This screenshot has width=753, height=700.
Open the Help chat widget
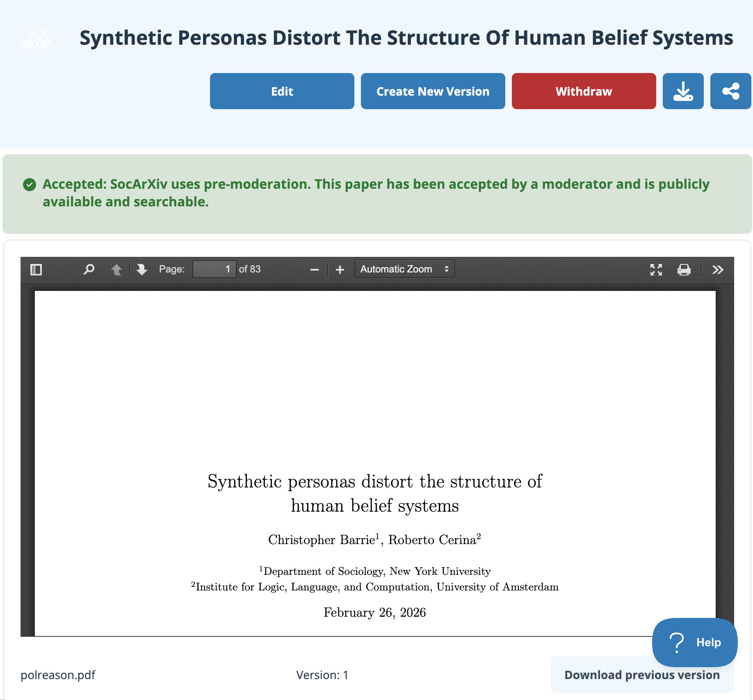[x=694, y=642]
